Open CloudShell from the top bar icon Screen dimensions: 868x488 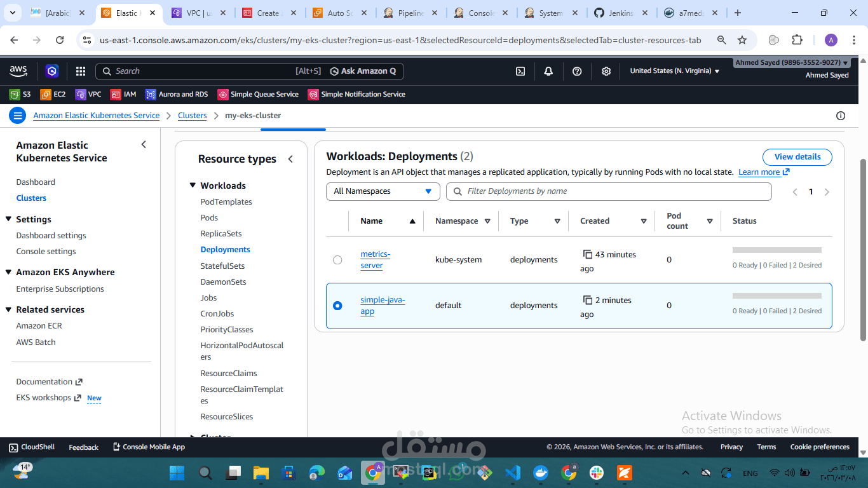coord(520,71)
